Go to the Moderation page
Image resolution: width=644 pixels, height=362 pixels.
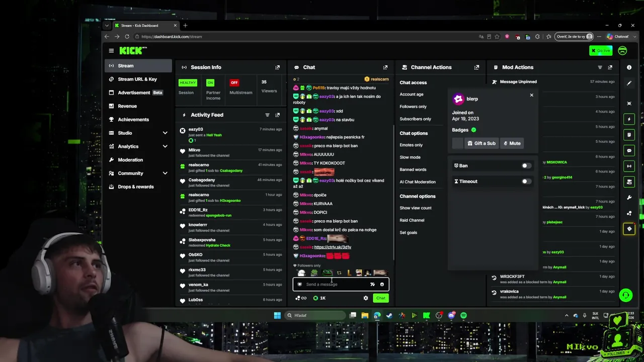[138, 160]
